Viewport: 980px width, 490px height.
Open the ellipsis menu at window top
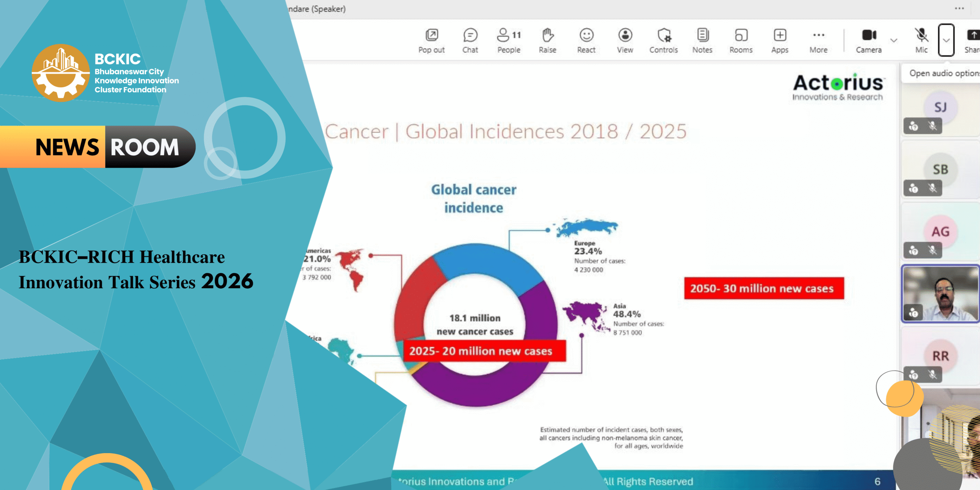click(x=959, y=8)
